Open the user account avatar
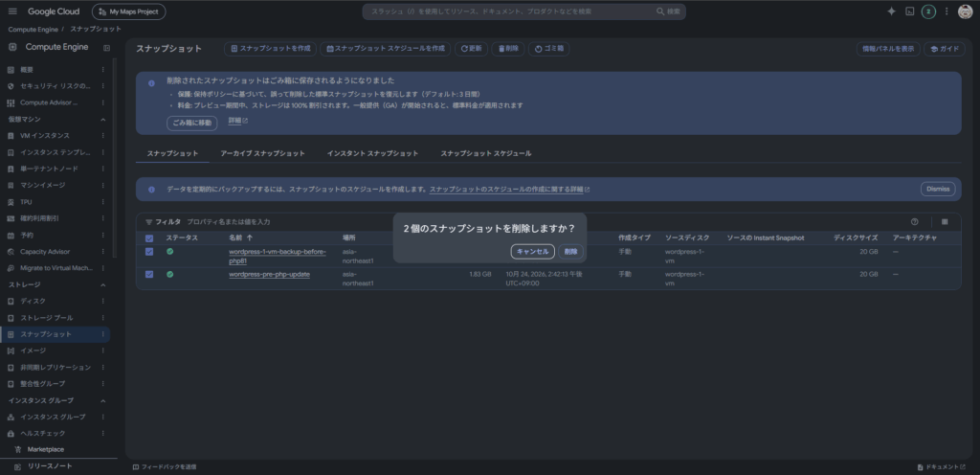Viewport: 980px width, 475px height. 965,11
